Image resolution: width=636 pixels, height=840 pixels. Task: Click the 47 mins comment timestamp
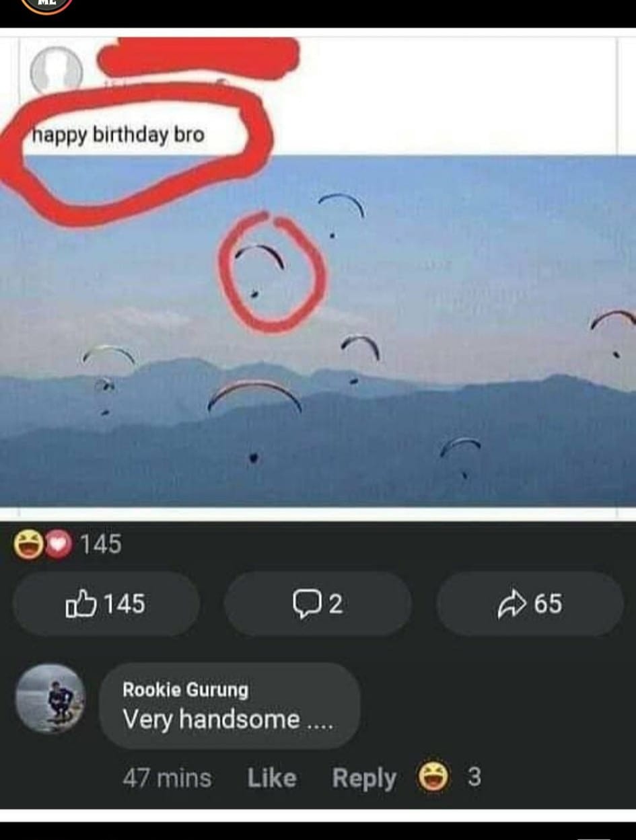[167, 778]
